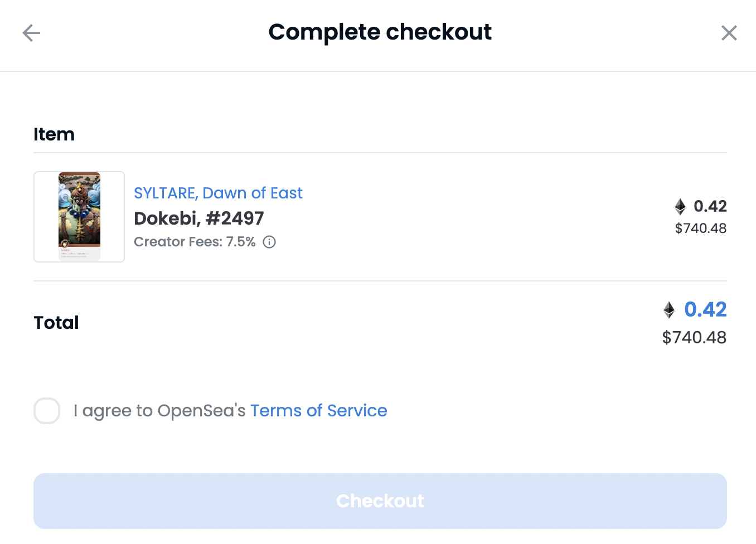
Task: Click the Ethereum icon beside item price
Action: (680, 207)
